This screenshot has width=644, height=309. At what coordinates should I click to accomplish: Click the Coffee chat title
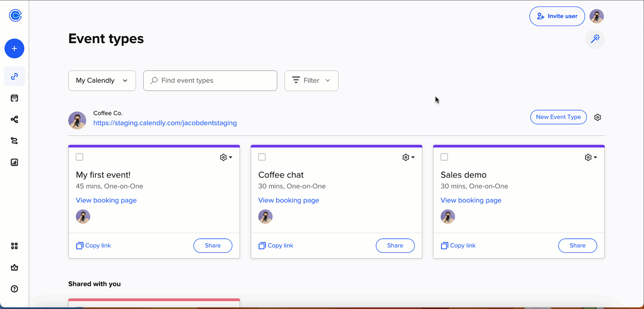click(281, 175)
